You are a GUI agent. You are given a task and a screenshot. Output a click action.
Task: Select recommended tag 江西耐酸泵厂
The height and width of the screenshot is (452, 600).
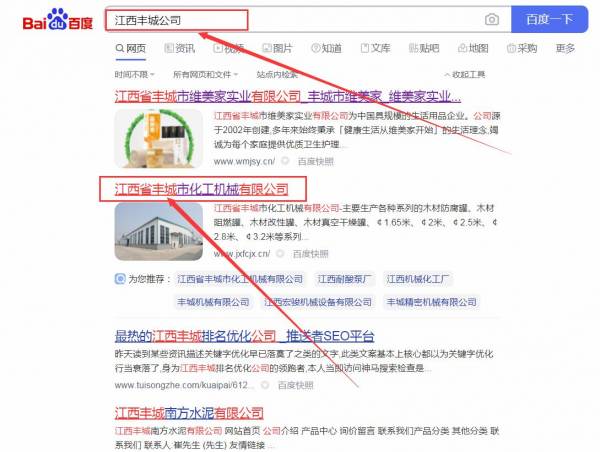pos(345,279)
